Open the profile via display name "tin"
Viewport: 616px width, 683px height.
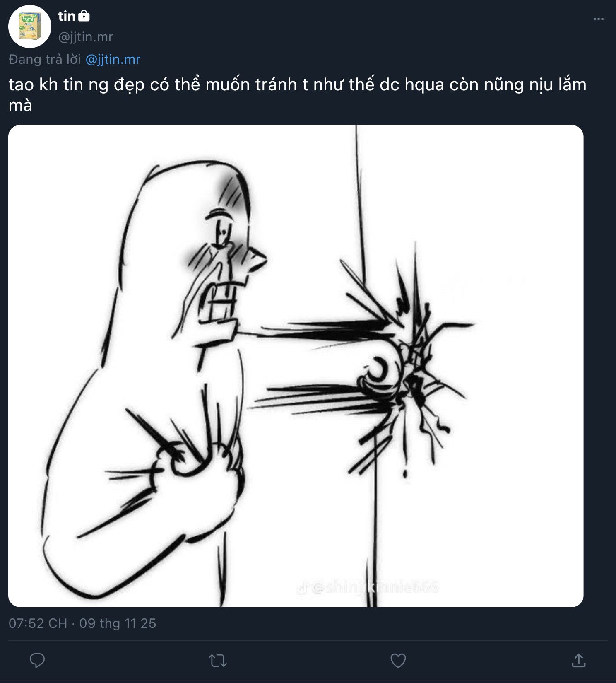coord(67,16)
